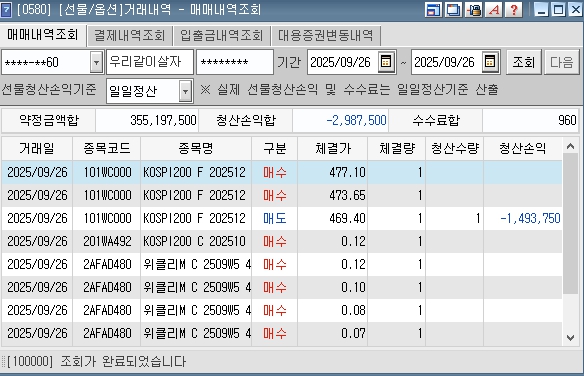
Task: Switch to the 매매내역조회 tab
Action: click(x=43, y=35)
